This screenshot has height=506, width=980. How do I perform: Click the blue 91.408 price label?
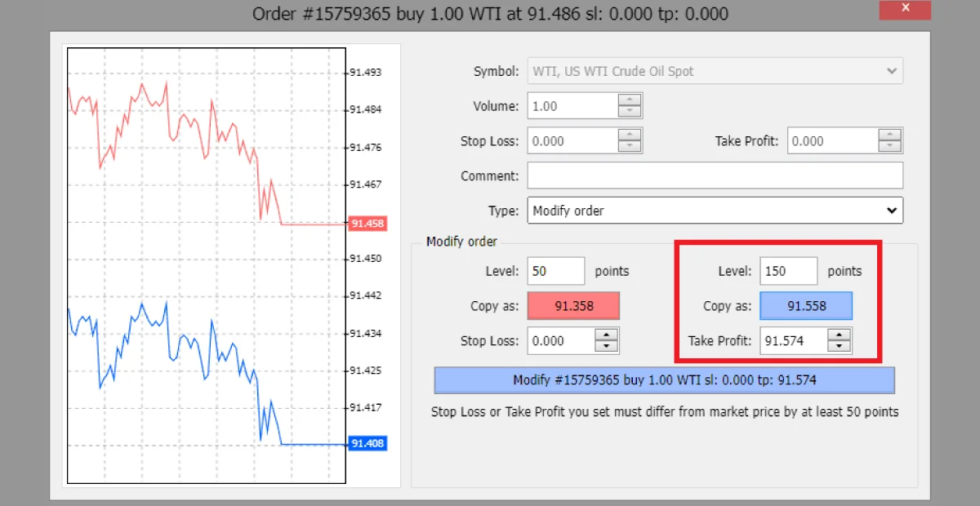pos(367,443)
